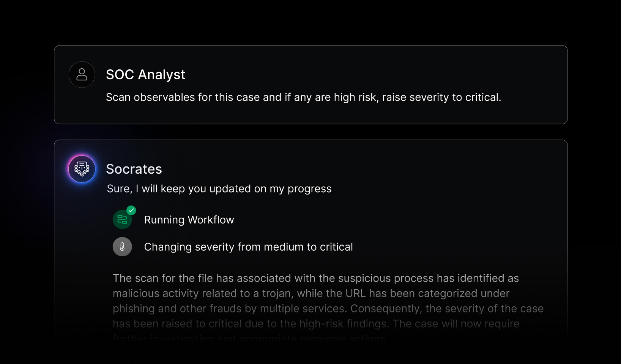Select the "Socrates" name heading

[x=134, y=169]
